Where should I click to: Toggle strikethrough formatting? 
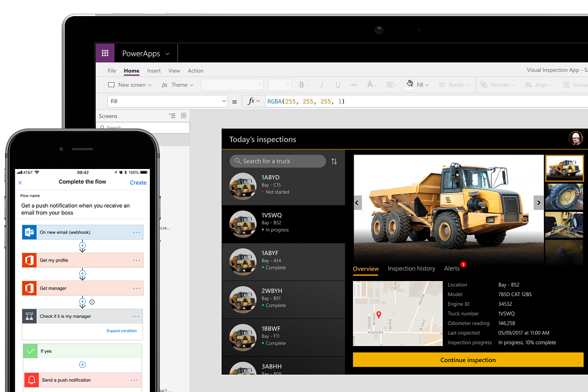(x=354, y=85)
